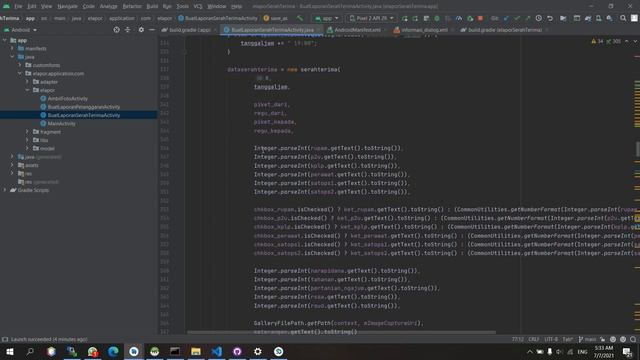The height and width of the screenshot is (360, 640).
Task: Click the Sync Project with Gradle icon
Action: [x=588, y=18]
